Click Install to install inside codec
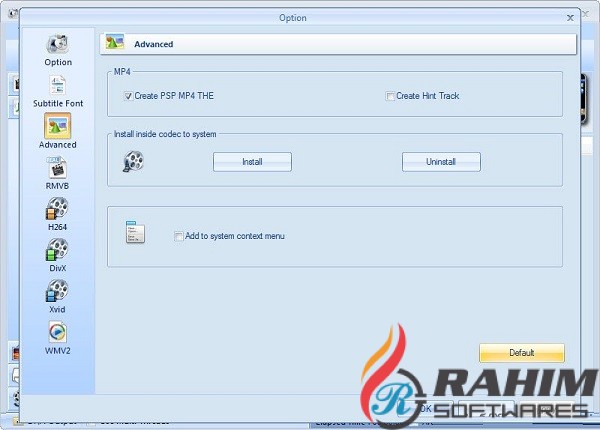The height and width of the screenshot is (430, 600). point(252,162)
